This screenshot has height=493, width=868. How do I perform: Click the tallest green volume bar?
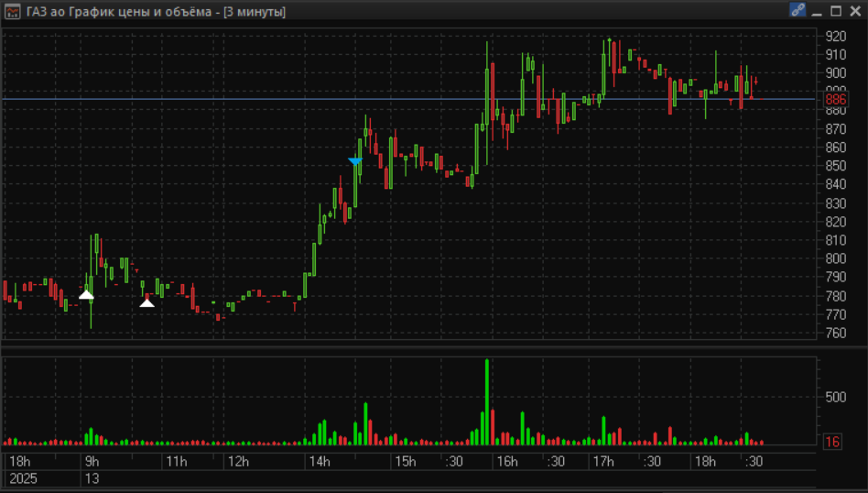487,402
